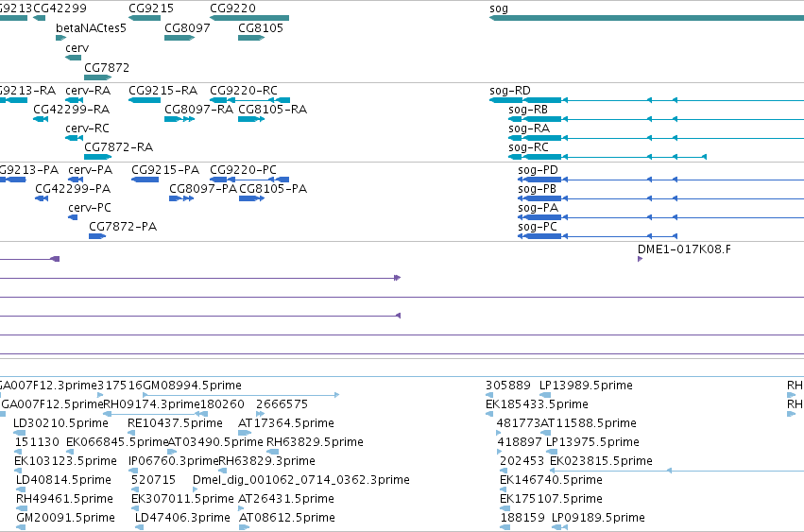The width and height of the screenshot is (804, 532).
Task: Select the sog-RB transcript label
Action: [528, 110]
